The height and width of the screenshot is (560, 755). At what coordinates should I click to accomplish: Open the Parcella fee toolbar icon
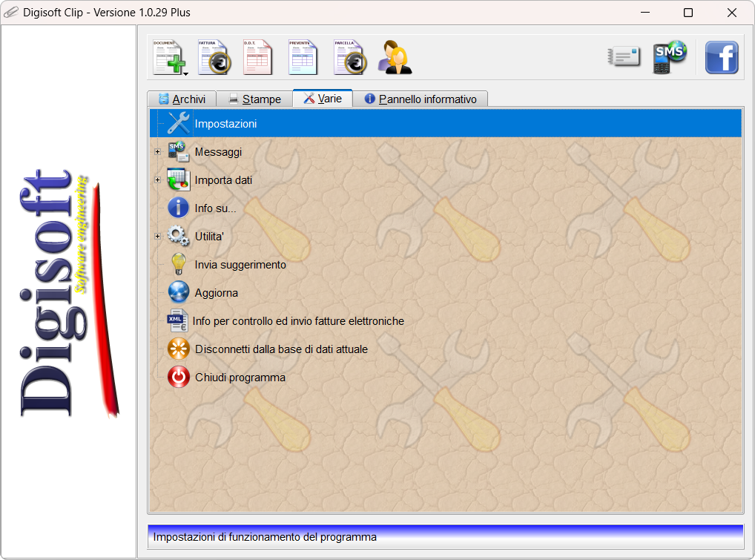[350, 57]
